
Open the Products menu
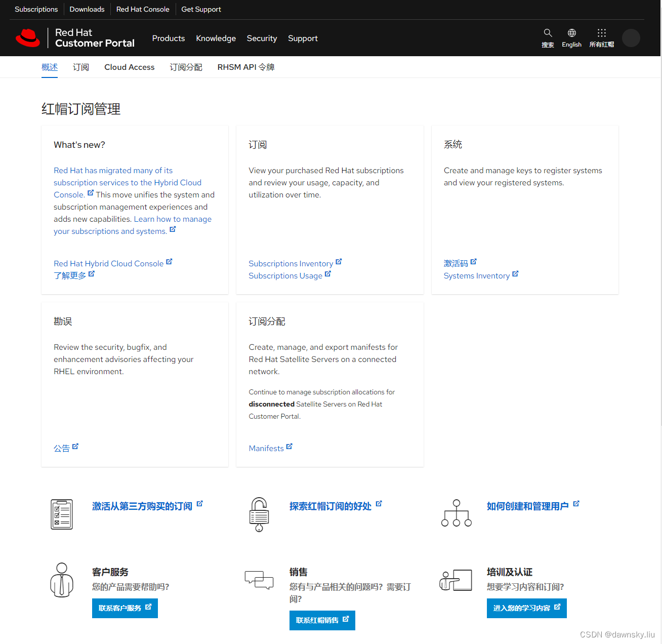click(x=169, y=38)
